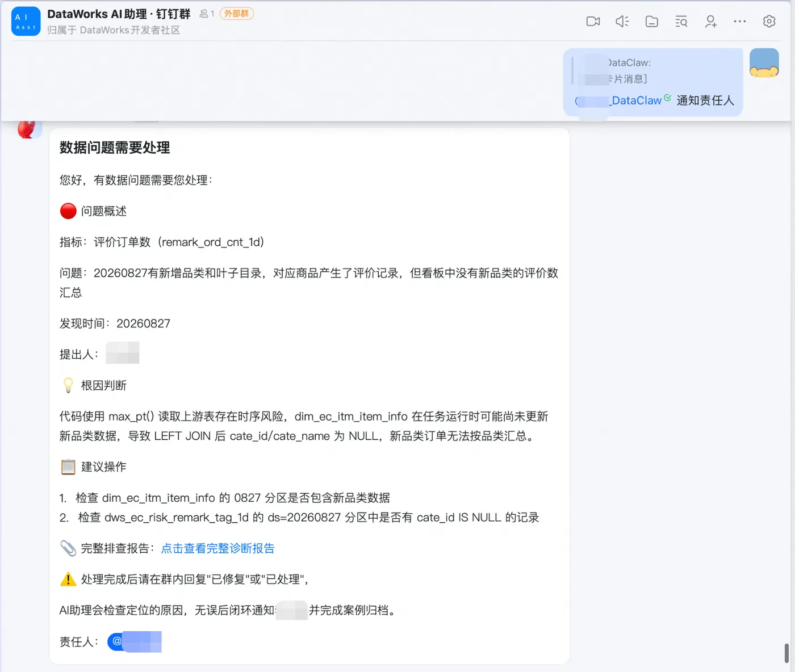
Task: Click the paragraph starting 问题：20260827有新增品类
Action: (309, 283)
